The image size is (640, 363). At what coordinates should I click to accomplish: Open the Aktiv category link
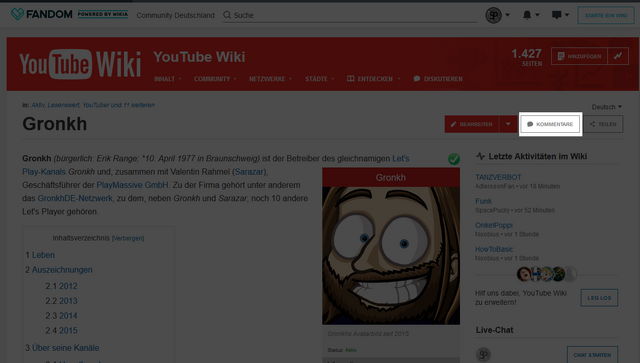(x=38, y=105)
